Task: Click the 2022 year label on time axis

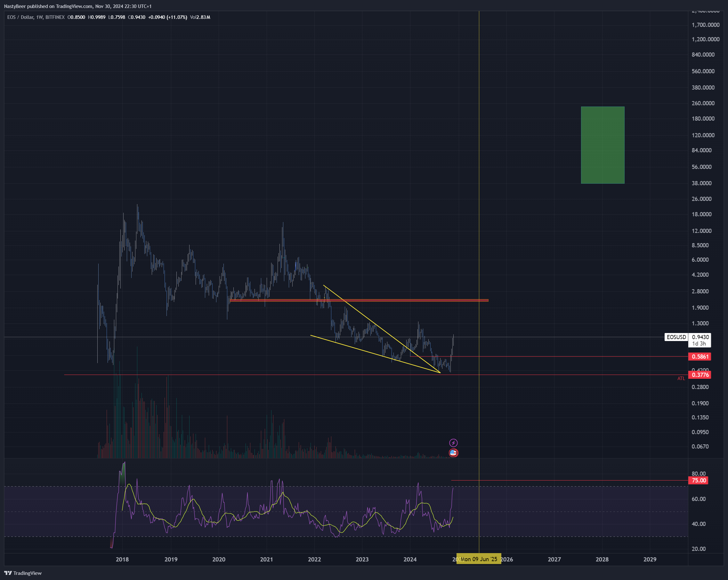Action: pos(314,560)
